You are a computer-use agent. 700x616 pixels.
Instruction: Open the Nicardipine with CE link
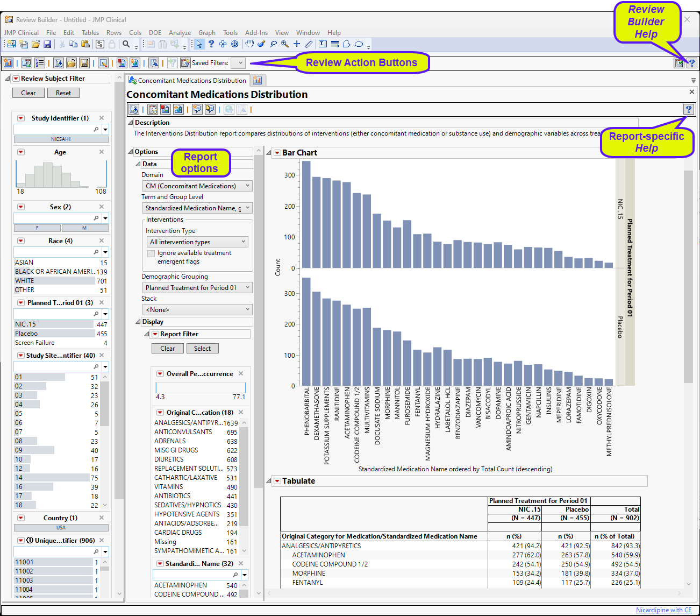point(663,610)
